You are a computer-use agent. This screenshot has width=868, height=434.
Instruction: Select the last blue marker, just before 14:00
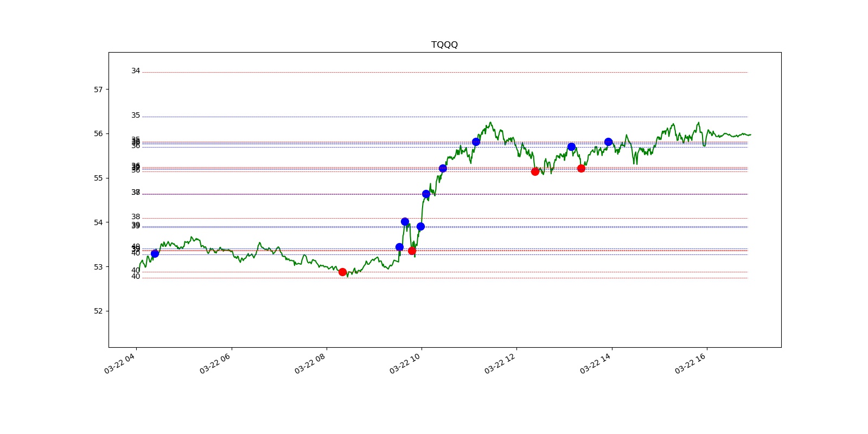pos(608,142)
